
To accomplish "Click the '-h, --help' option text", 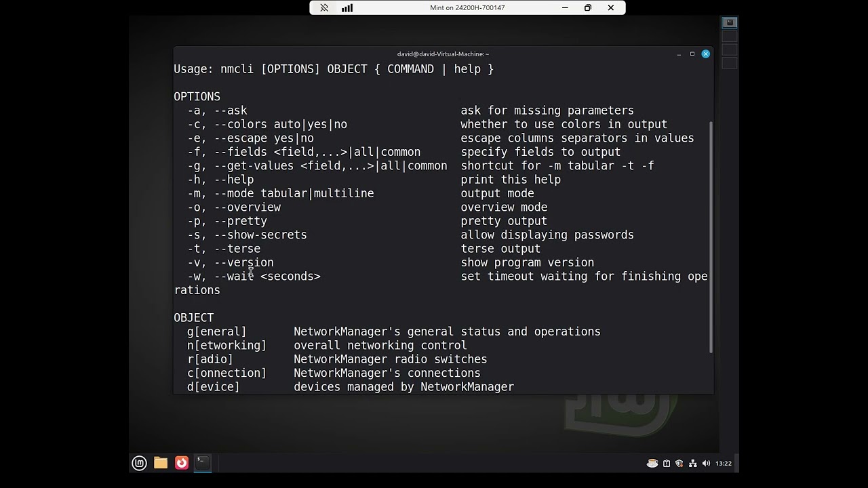I will 220,180.
